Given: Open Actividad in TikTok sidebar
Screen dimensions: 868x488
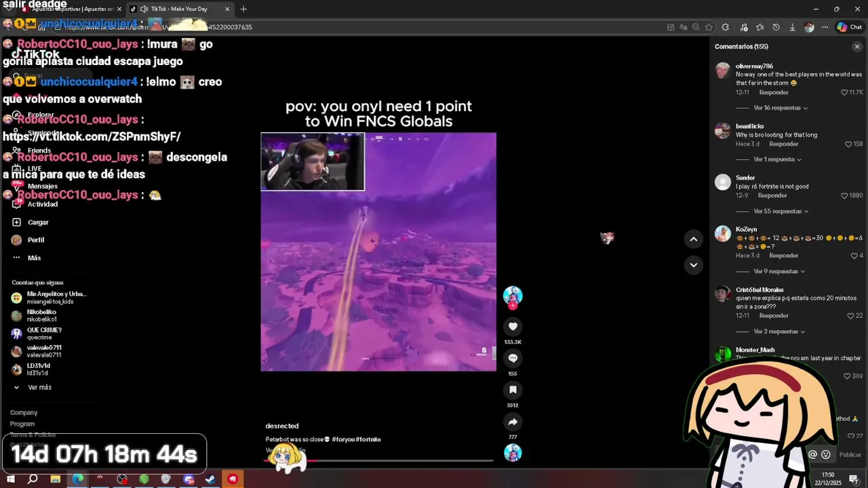Looking at the screenshot, I should 35,204.
